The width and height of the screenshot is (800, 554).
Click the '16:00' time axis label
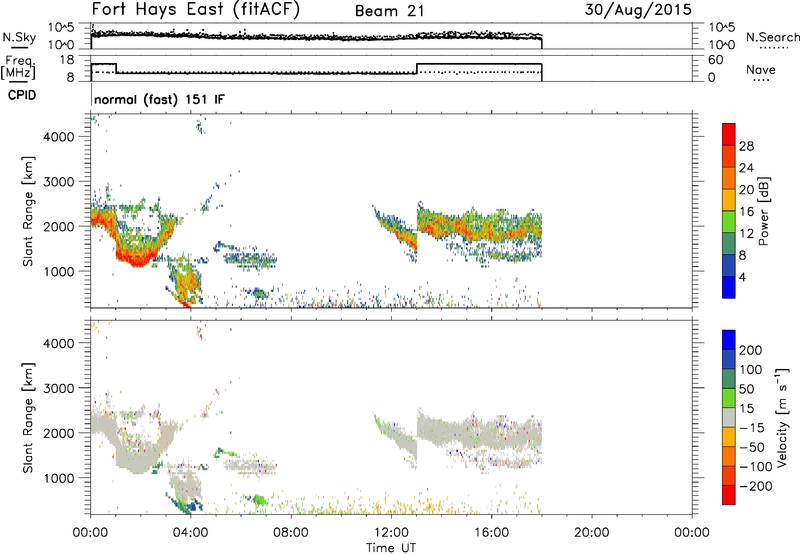[491, 533]
